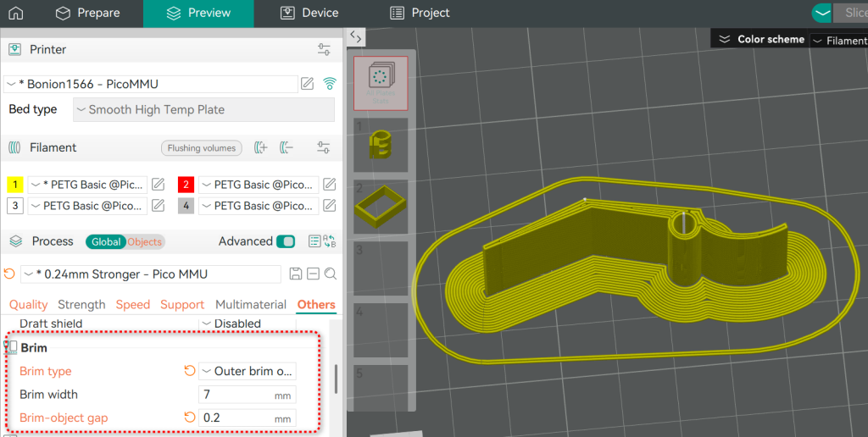Save the process preset
868x437 pixels.
coord(296,274)
